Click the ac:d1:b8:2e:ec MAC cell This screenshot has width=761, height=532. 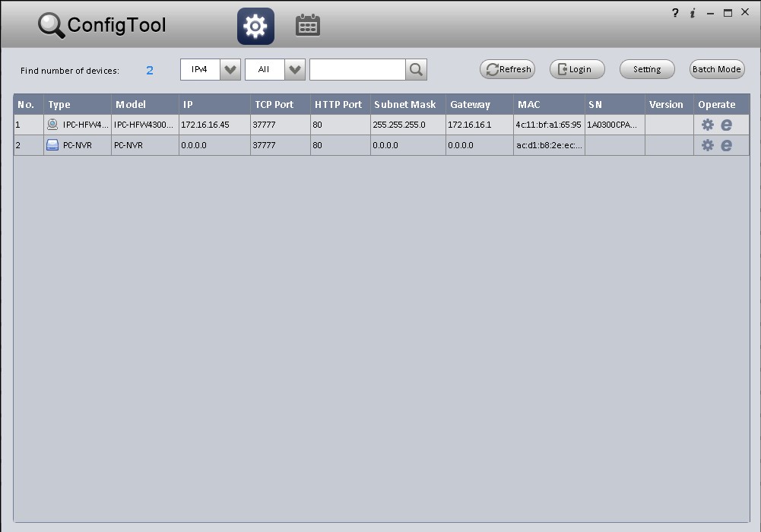tap(549, 145)
